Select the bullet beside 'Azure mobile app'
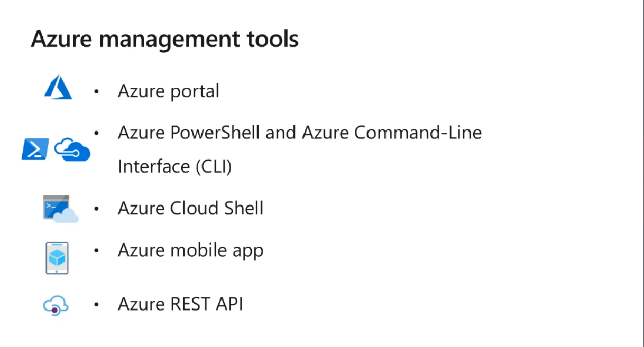Image resolution: width=644 pixels, height=347 pixels. tap(96, 250)
